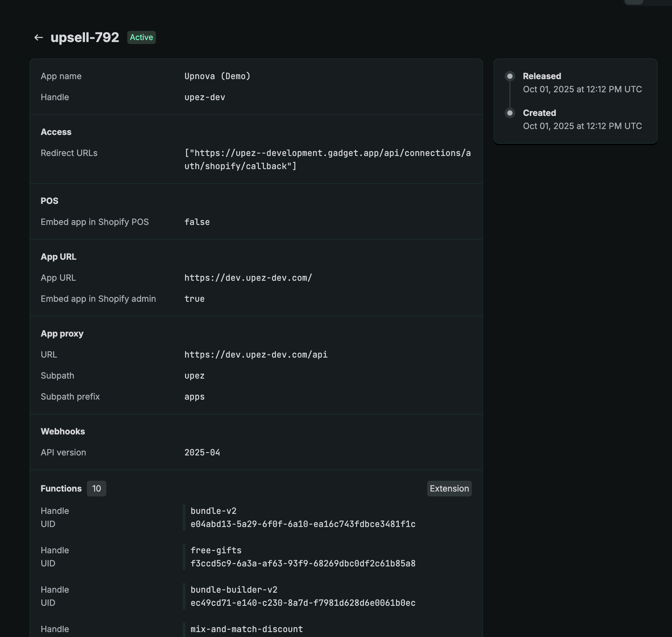
Task: Click the bundle-v2 function handle
Action: click(214, 511)
